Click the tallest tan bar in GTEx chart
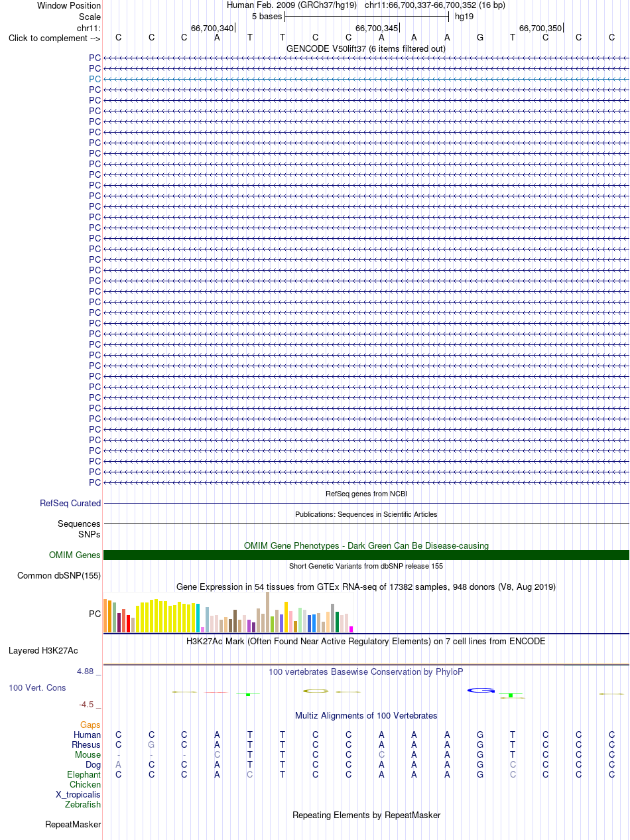This screenshot has width=630, height=840. [x=267, y=612]
